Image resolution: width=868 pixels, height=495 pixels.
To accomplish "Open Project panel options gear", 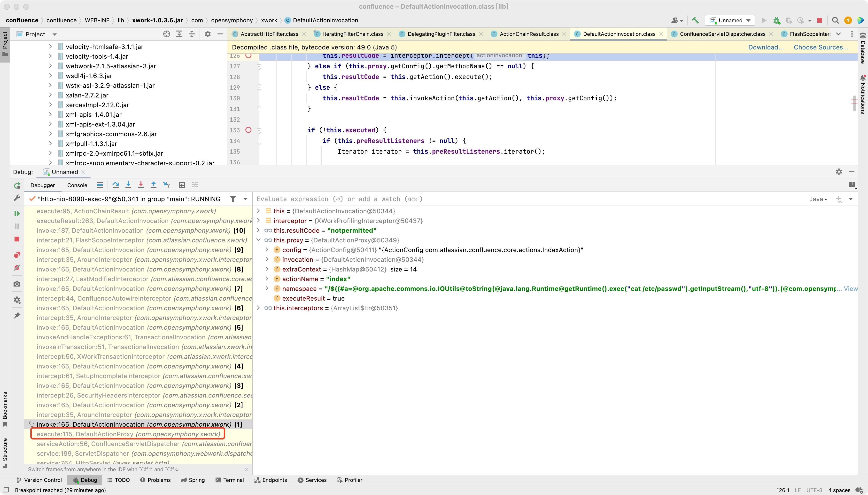I will point(208,34).
